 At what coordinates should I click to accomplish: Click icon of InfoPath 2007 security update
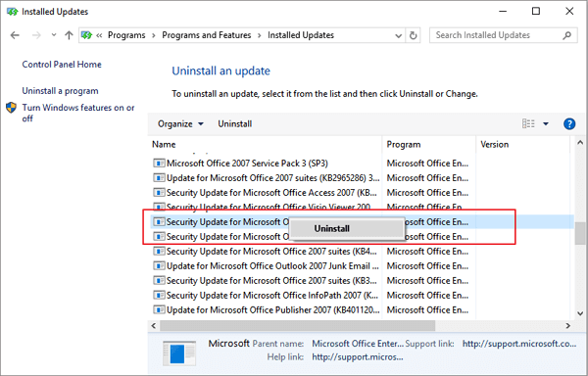159,295
